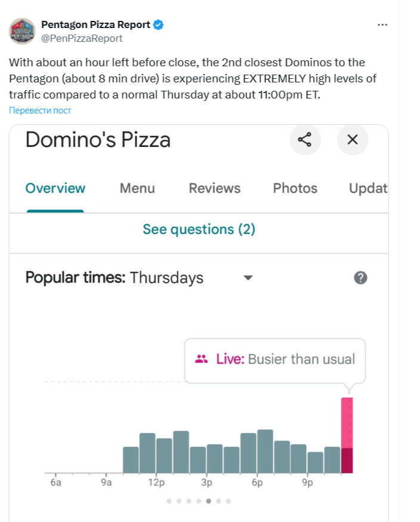Close the Domino's Pizza panel with X
The image size is (420, 522).
pos(353,140)
